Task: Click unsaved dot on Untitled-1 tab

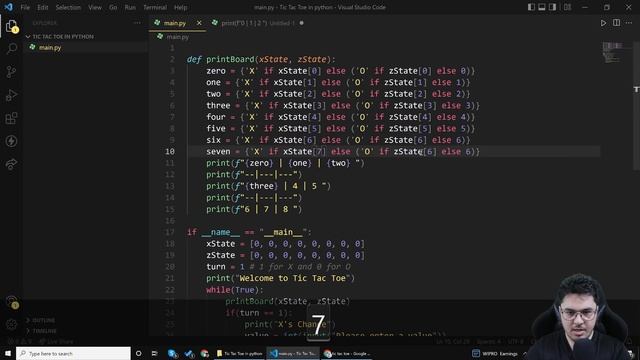Action: [301, 23]
